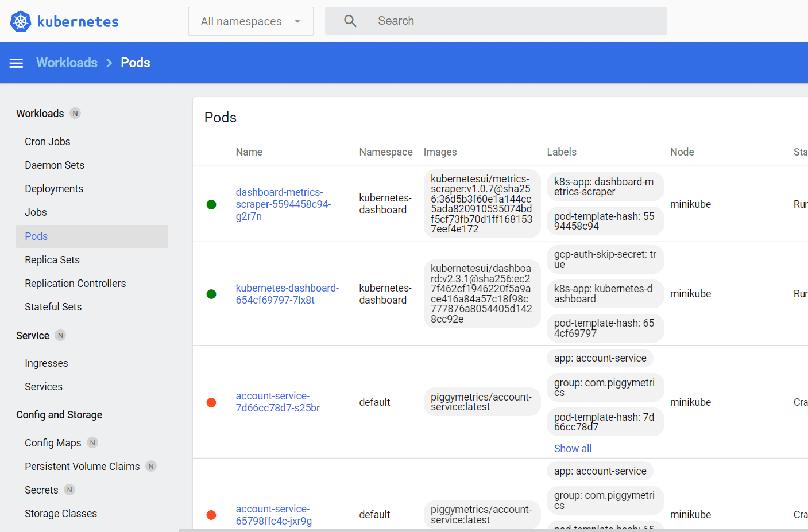Image resolution: width=808 pixels, height=532 pixels.
Task: Open Cron Jobs in sidebar
Action: click(x=48, y=142)
